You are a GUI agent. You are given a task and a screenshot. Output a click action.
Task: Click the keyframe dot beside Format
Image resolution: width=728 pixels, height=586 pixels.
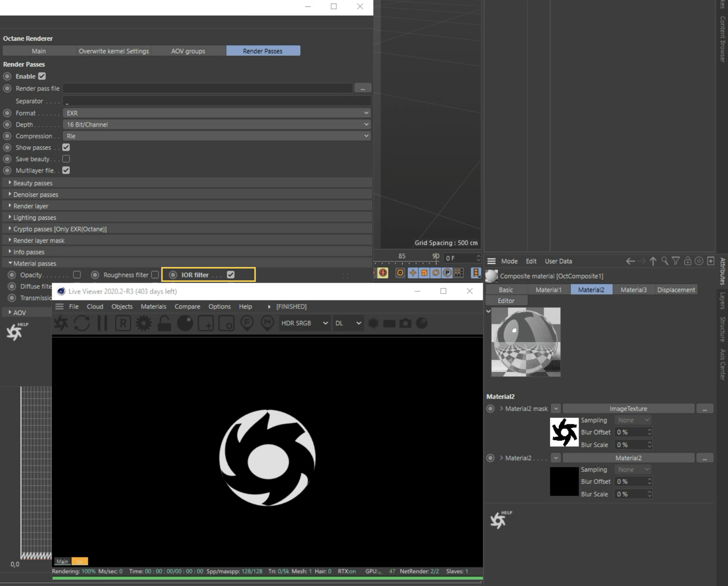pyautogui.click(x=7, y=113)
